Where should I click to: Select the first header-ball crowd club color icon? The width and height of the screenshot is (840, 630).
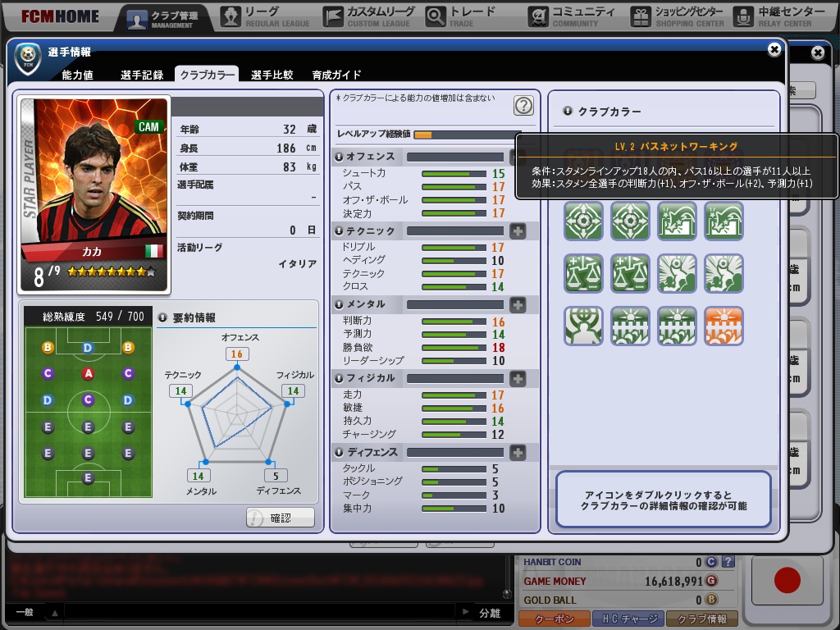[677, 273]
